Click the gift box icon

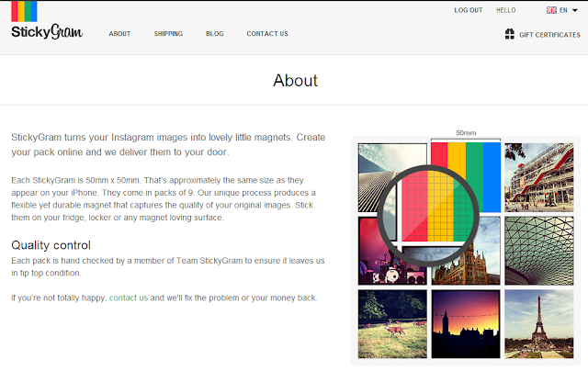[509, 34]
